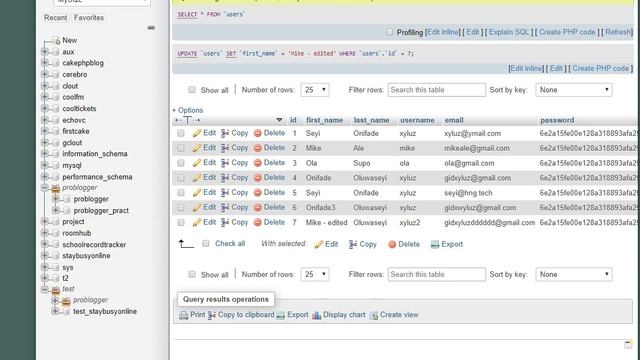640x360 pixels.
Task: Open the lower Sort by key dropdown
Action: 574,274
